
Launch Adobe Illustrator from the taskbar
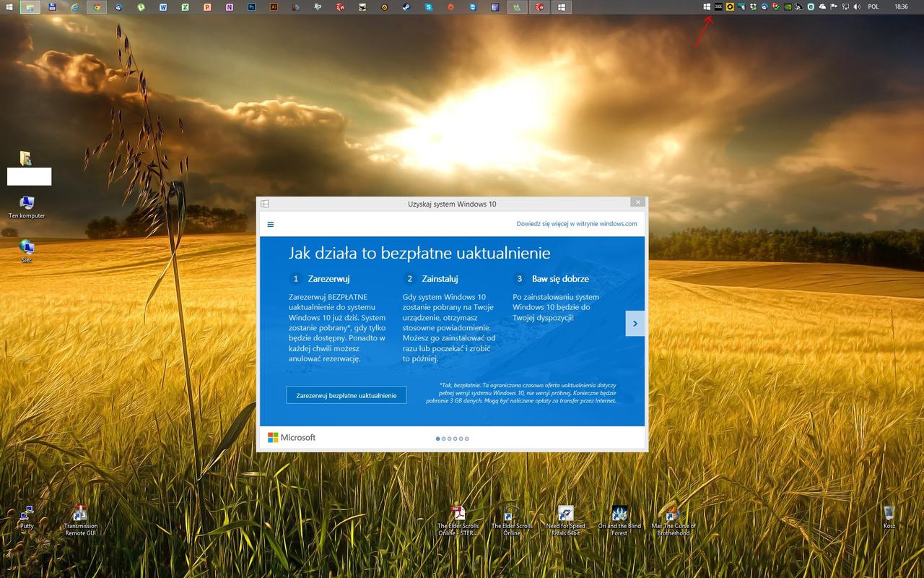tap(274, 7)
